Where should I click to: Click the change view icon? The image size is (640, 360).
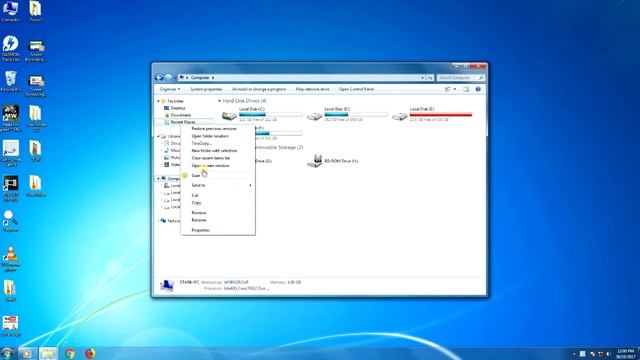click(448, 89)
